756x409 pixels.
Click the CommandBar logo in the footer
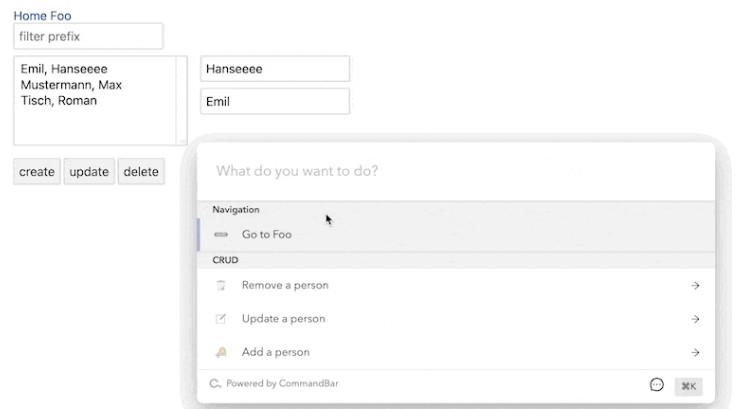click(x=214, y=383)
